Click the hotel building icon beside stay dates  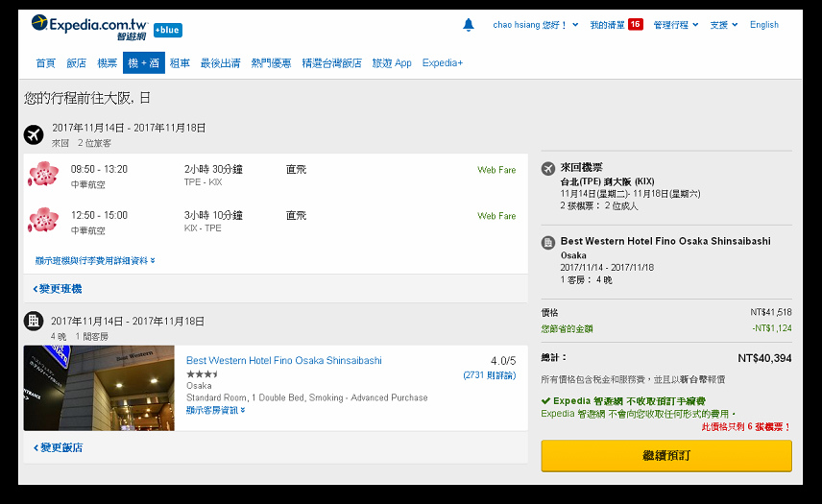tap(34, 320)
